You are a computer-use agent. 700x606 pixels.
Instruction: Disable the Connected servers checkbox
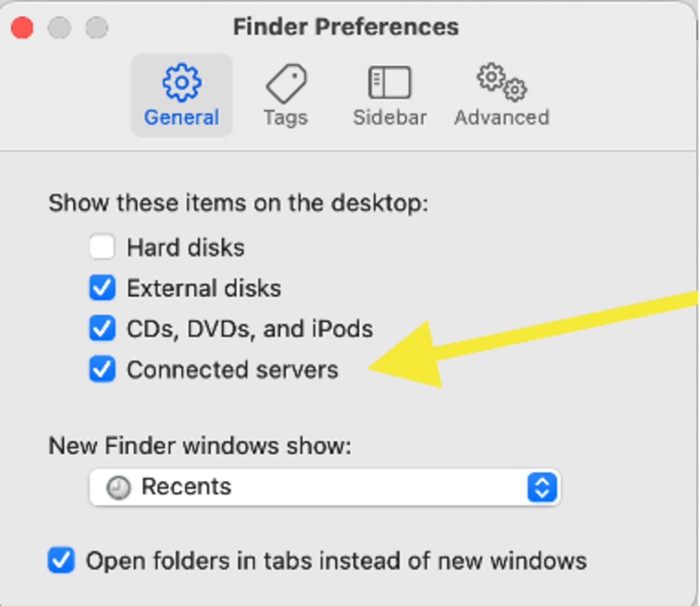102,370
